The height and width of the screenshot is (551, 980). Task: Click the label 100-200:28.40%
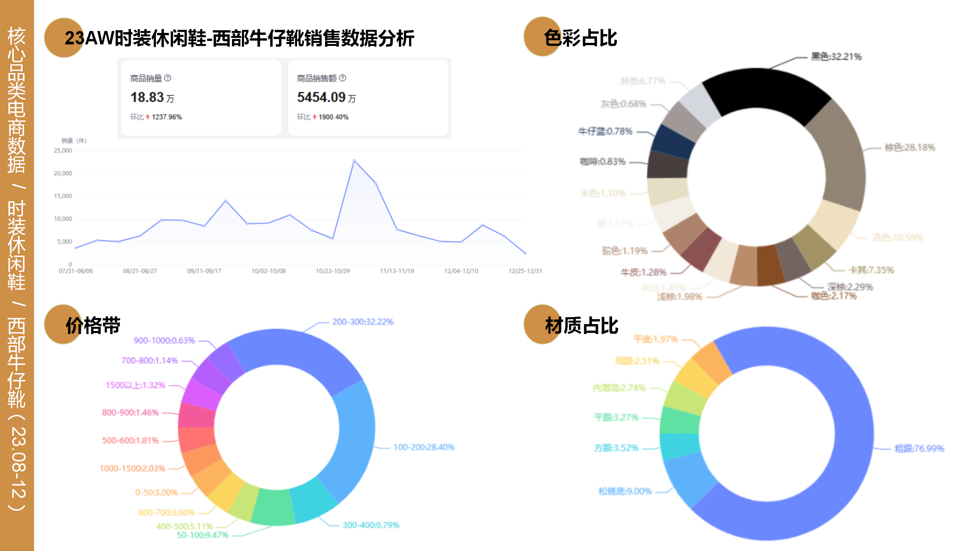[x=424, y=447]
